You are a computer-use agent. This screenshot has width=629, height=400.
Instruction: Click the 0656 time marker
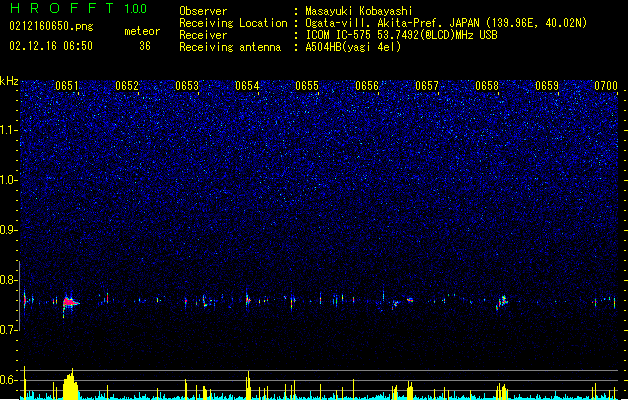[x=367, y=86]
